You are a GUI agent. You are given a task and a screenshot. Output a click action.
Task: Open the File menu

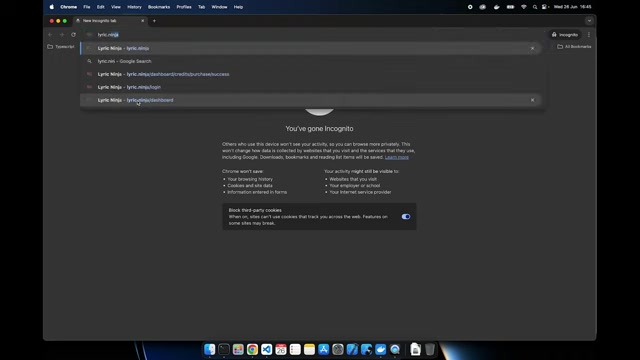pyautogui.click(x=87, y=7)
